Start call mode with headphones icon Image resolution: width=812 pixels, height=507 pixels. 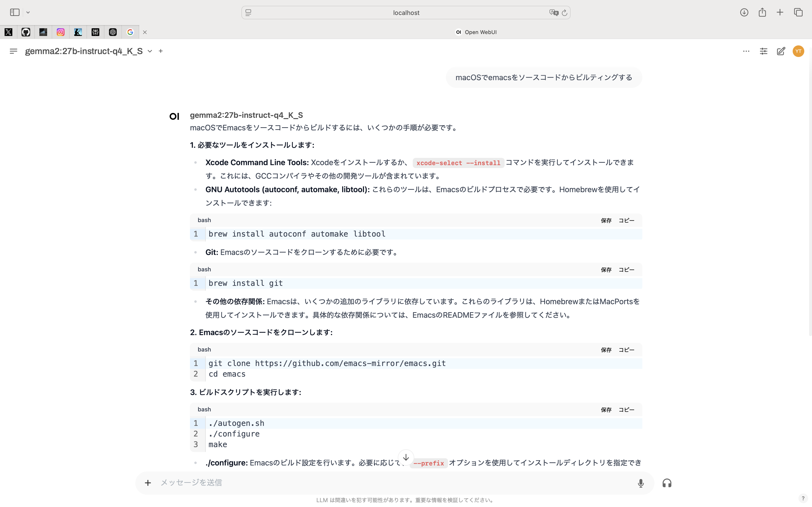[667, 483]
